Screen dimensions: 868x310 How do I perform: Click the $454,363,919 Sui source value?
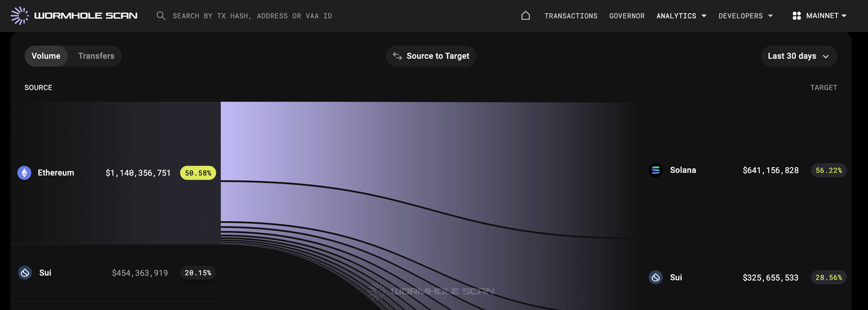pyautogui.click(x=140, y=273)
